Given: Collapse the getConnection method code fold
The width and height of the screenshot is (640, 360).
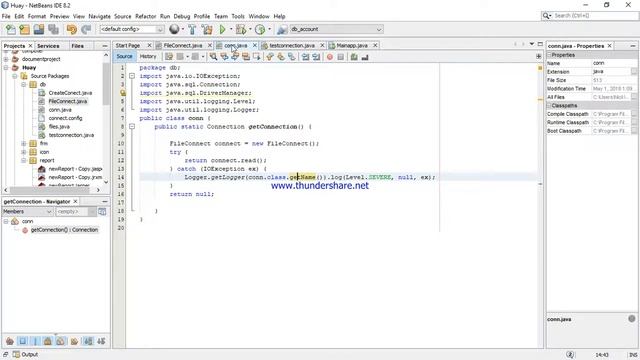Looking at the screenshot, I should pos(132,127).
